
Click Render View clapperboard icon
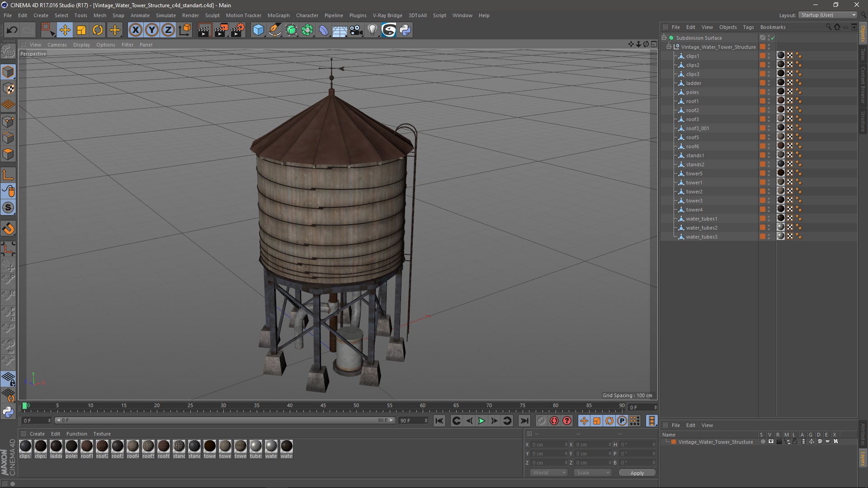click(204, 30)
